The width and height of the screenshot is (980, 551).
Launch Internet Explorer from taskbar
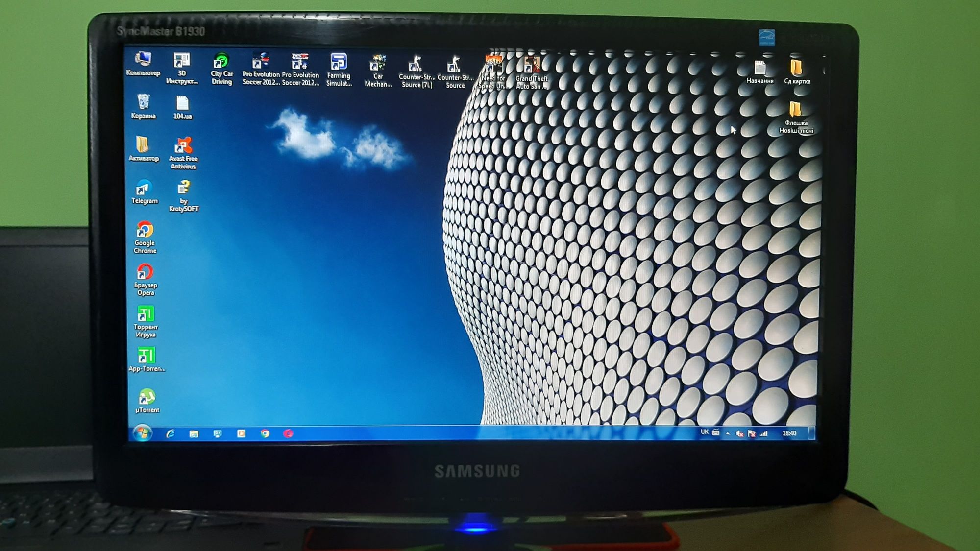170,433
